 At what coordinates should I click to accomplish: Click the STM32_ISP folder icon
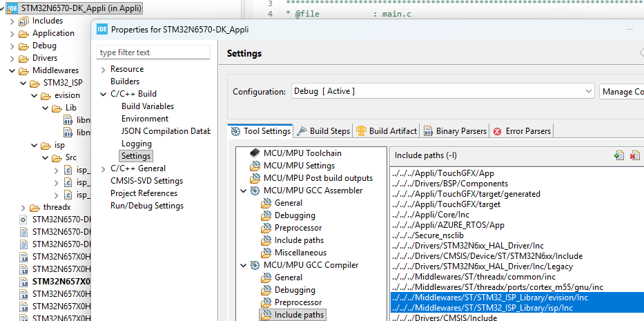pyautogui.click(x=35, y=83)
